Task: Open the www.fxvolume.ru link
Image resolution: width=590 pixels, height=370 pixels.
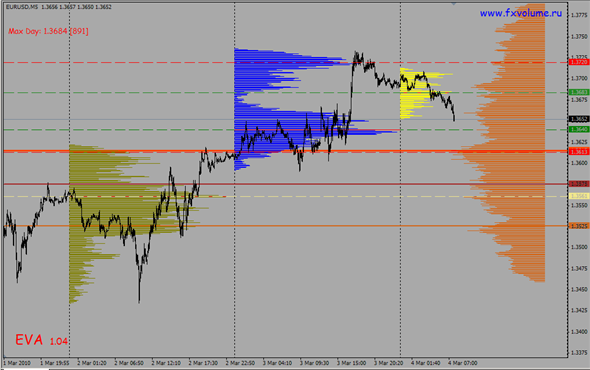Action: click(x=521, y=13)
